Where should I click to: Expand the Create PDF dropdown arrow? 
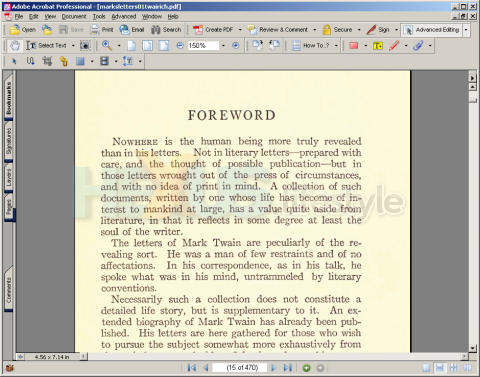240,30
